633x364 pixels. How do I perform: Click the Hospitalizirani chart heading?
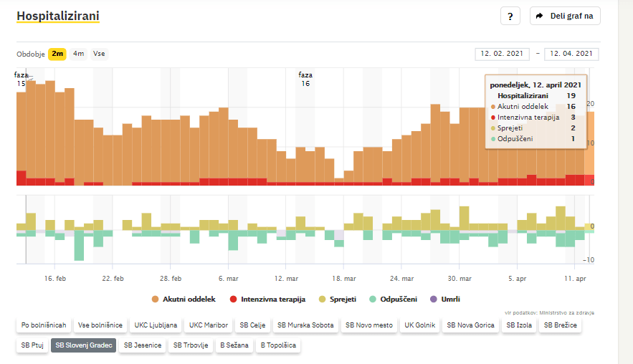[x=58, y=16]
